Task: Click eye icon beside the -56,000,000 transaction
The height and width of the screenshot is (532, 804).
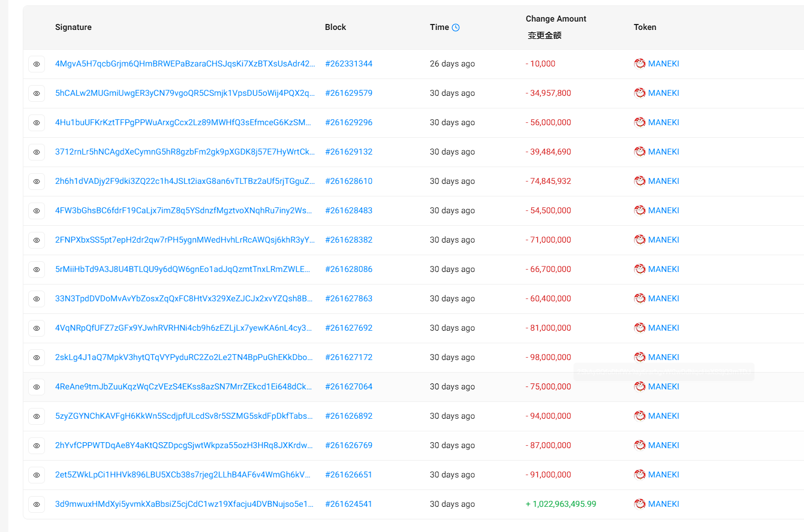Action: tap(37, 123)
